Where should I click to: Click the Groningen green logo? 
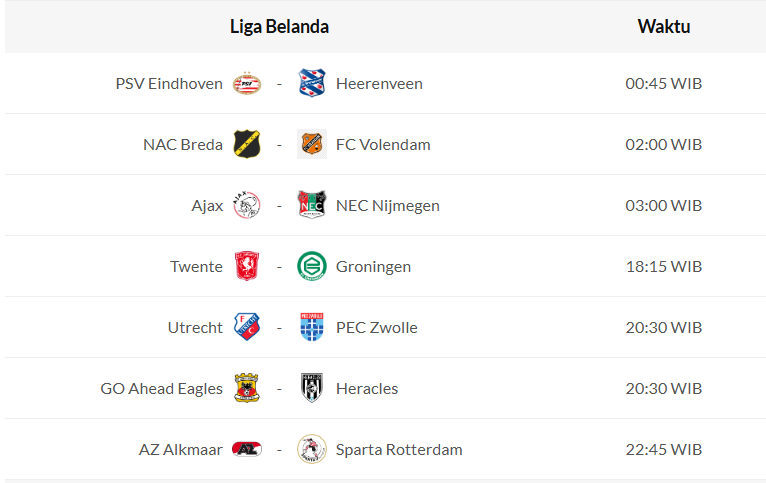(x=312, y=266)
